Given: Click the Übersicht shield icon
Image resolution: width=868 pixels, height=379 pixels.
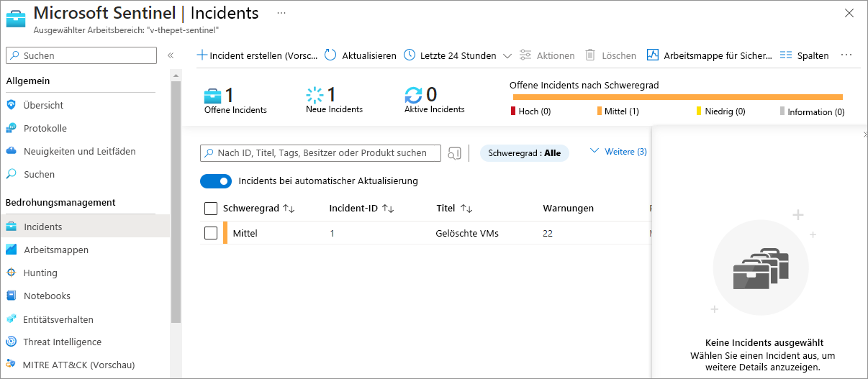Looking at the screenshot, I should 11,105.
